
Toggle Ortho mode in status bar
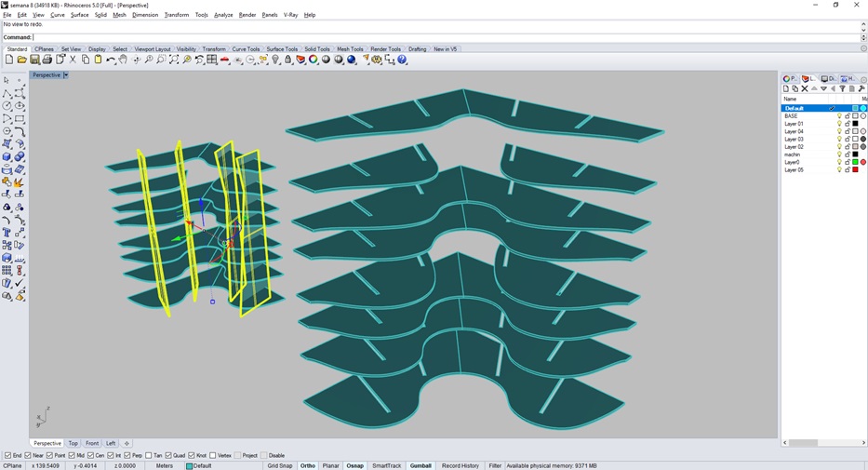pos(308,465)
